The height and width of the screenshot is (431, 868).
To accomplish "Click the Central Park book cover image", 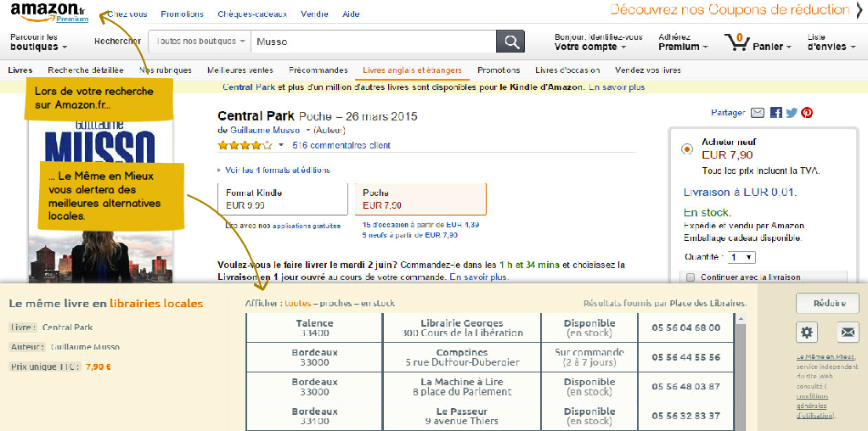I will click(x=100, y=199).
